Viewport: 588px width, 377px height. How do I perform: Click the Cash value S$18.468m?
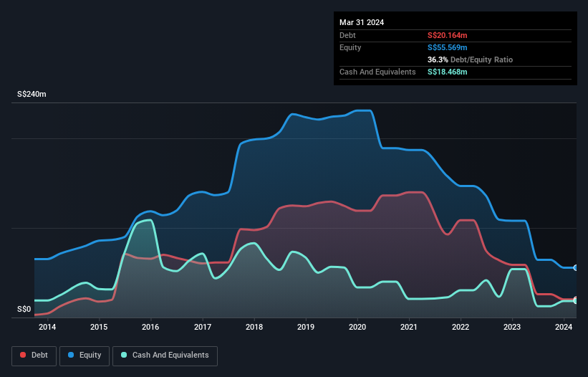pyautogui.click(x=448, y=72)
